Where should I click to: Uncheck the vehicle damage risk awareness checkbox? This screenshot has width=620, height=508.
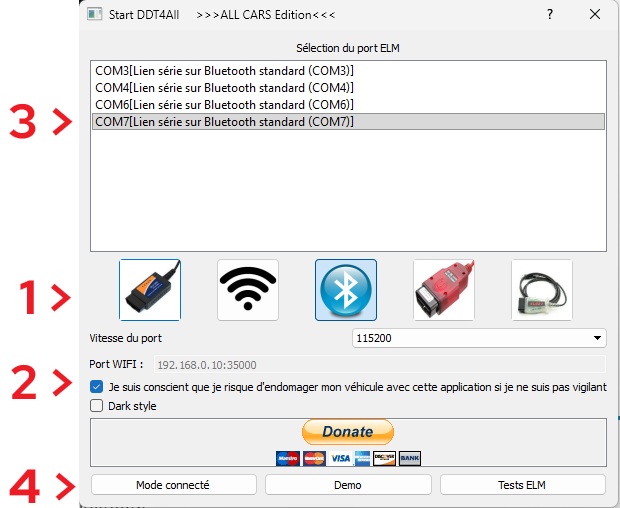[96, 386]
